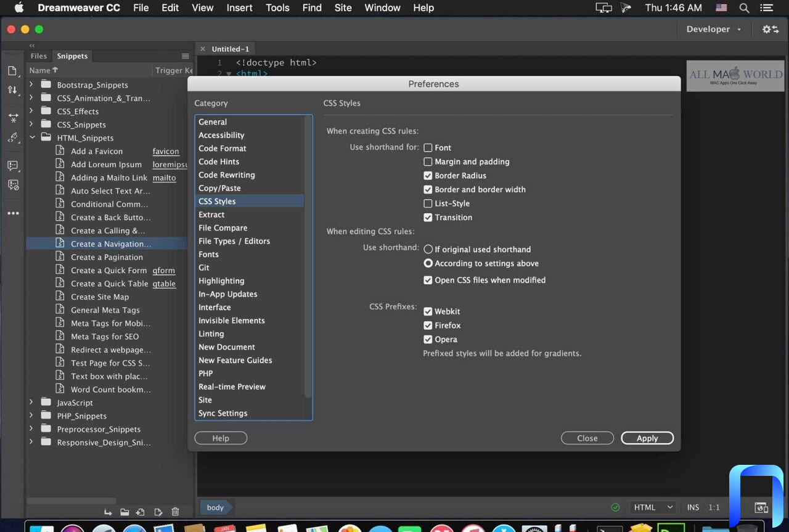Screen dimensions: 789x532
Task: Uncheck the Firefox prefix checkbox
Action: pyautogui.click(x=428, y=325)
